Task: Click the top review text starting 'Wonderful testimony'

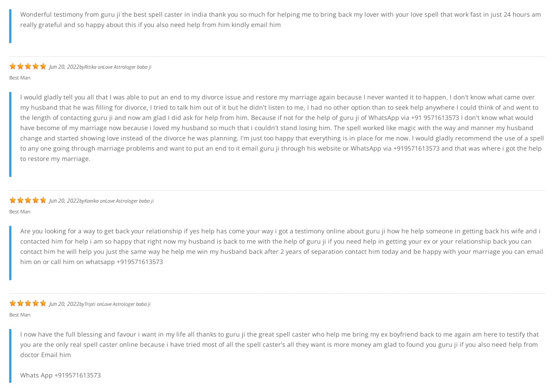Action: tap(280, 20)
